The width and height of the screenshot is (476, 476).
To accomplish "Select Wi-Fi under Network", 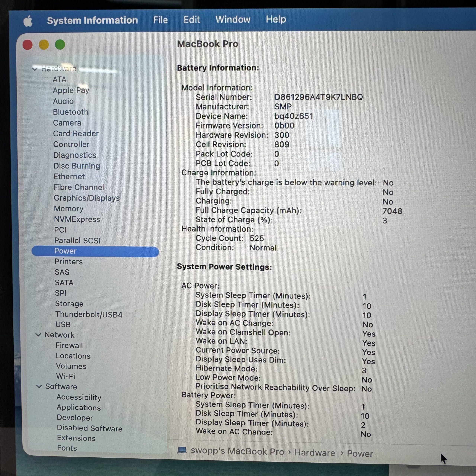I will [x=65, y=376].
